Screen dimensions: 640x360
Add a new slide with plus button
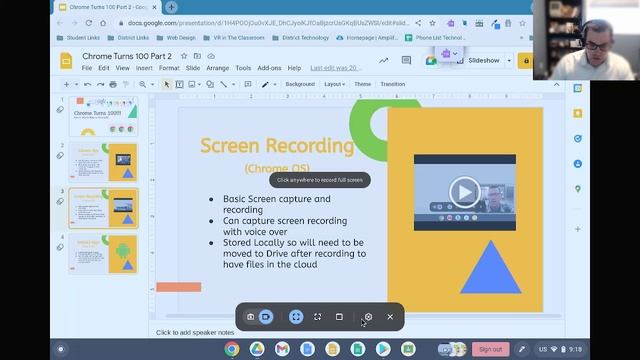pos(66,84)
